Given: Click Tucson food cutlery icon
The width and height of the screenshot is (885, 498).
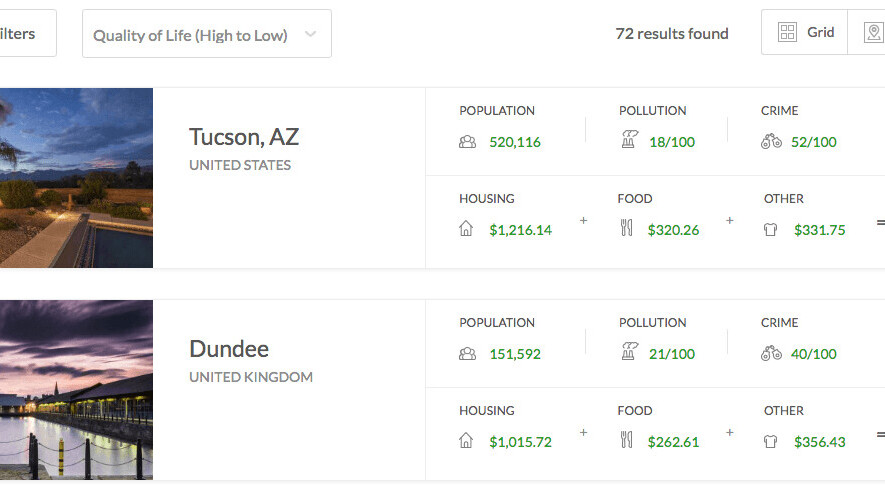Looking at the screenshot, I should [627, 229].
